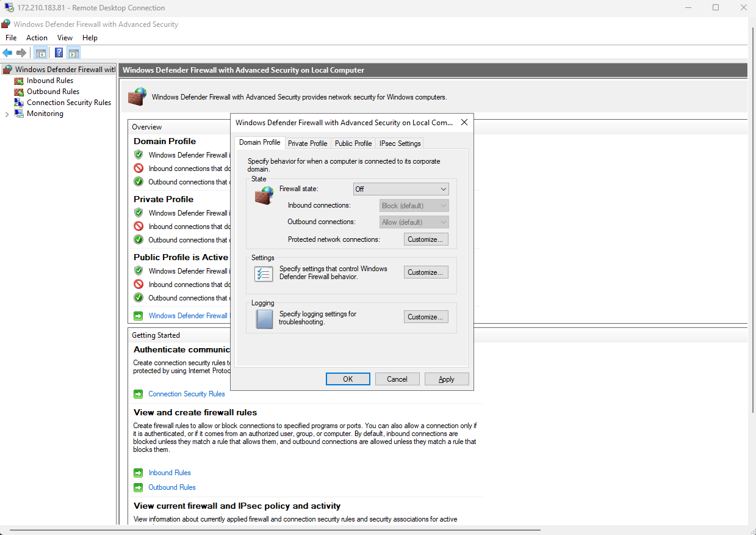Screen dimensions: 756x535
Task: Open the Inbound Rules link in Getting Started
Action: click(x=170, y=473)
